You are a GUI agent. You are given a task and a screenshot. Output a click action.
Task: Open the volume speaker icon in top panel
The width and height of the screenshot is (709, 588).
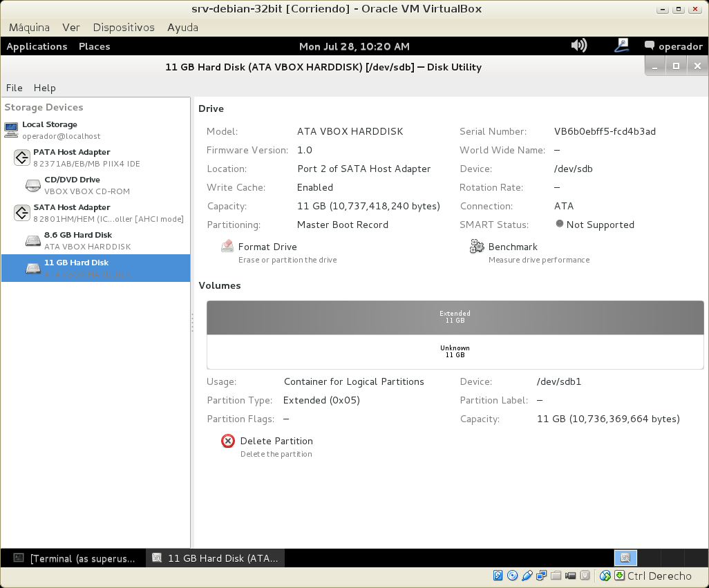pos(578,46)
